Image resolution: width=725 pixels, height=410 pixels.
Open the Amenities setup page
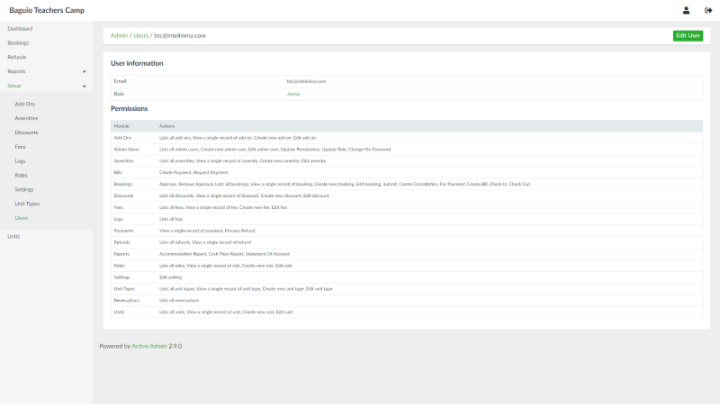27,118
